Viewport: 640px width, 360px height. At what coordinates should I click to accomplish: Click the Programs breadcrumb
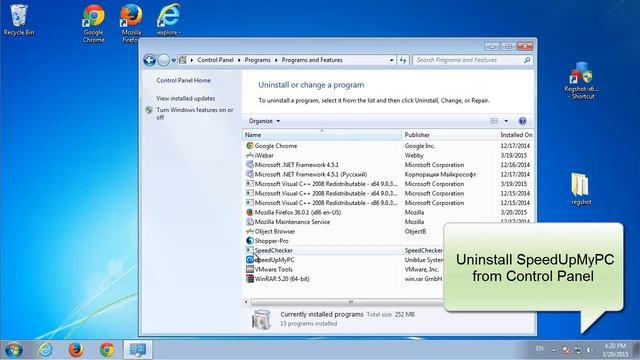click(257, 60)
